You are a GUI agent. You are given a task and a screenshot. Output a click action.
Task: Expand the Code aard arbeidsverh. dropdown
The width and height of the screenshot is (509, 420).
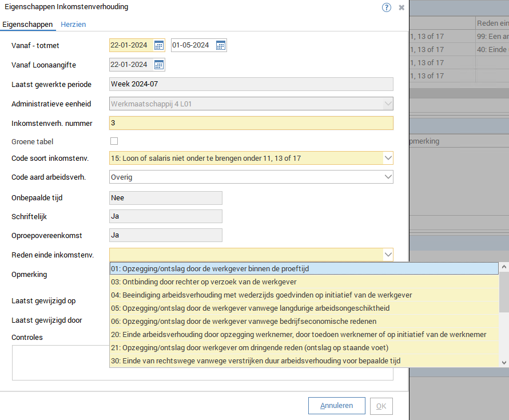[388, 177]
